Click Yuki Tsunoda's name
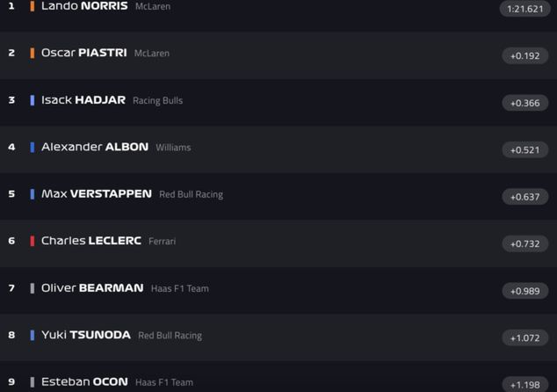This screenshot has height=392, width=557. (86, 335)
